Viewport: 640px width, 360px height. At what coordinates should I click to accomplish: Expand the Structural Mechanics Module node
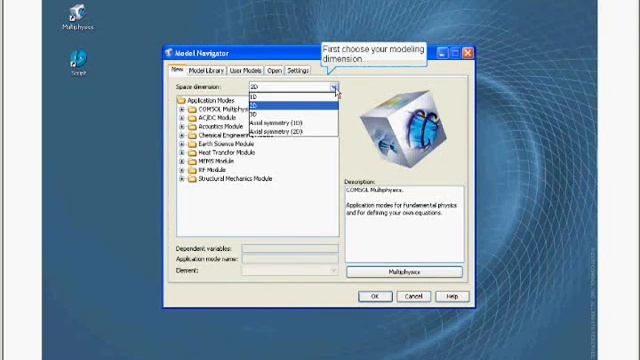coord(182,179)
